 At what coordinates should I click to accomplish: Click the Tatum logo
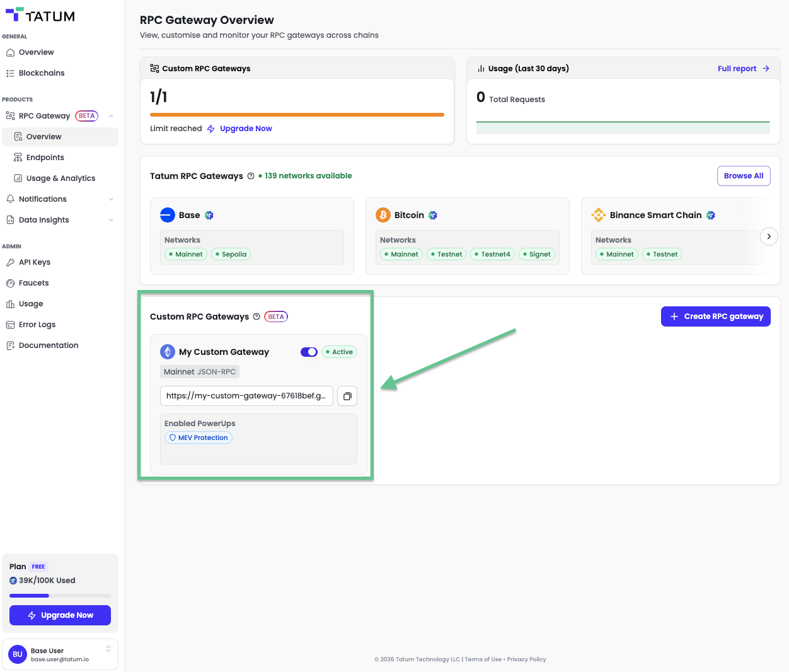pyautogui.click(x=39, y=14)
